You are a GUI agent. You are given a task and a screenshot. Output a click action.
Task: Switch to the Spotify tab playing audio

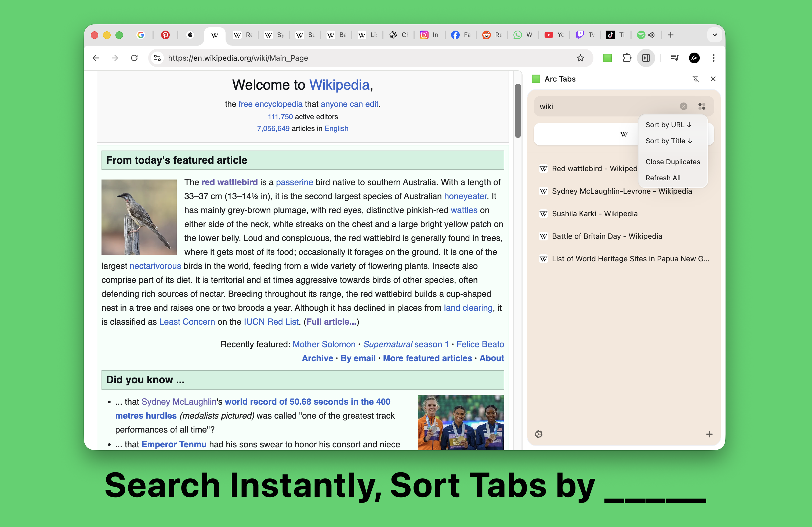(646, 35)
